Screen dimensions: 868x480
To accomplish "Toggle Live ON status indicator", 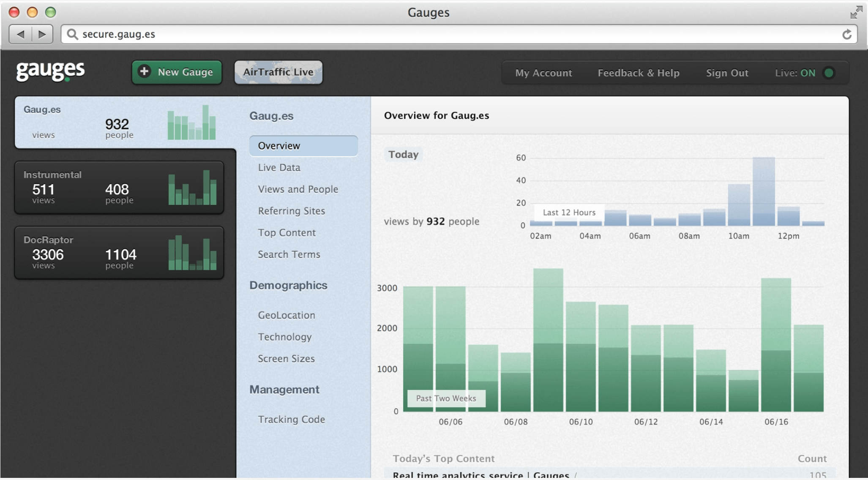I will click(830, 72).
